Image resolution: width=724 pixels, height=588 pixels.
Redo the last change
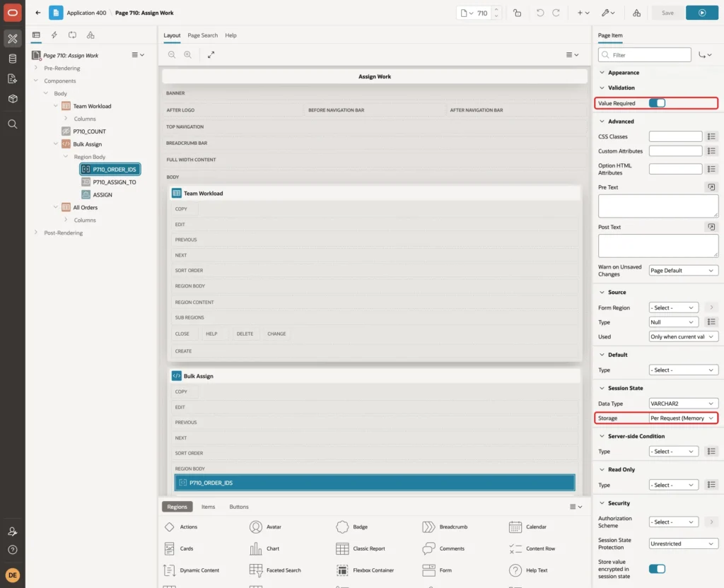click(x=556, y=13)
